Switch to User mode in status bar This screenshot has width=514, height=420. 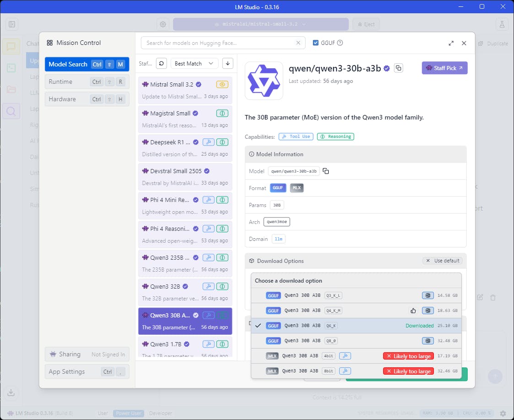pos(103,413)
